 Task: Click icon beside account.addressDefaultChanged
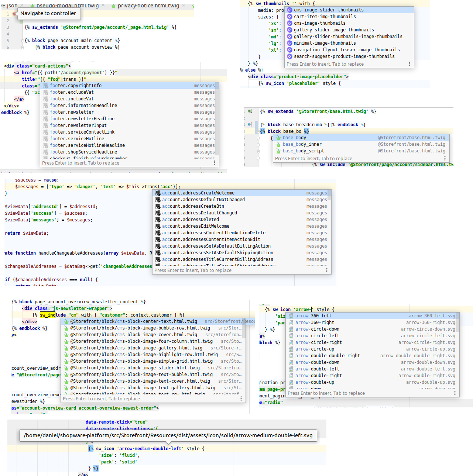tap(158, 213)
